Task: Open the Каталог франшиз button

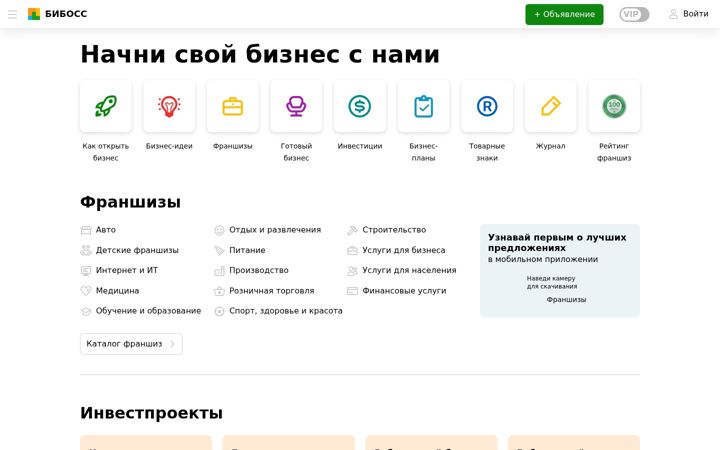Action: point(131,344)
